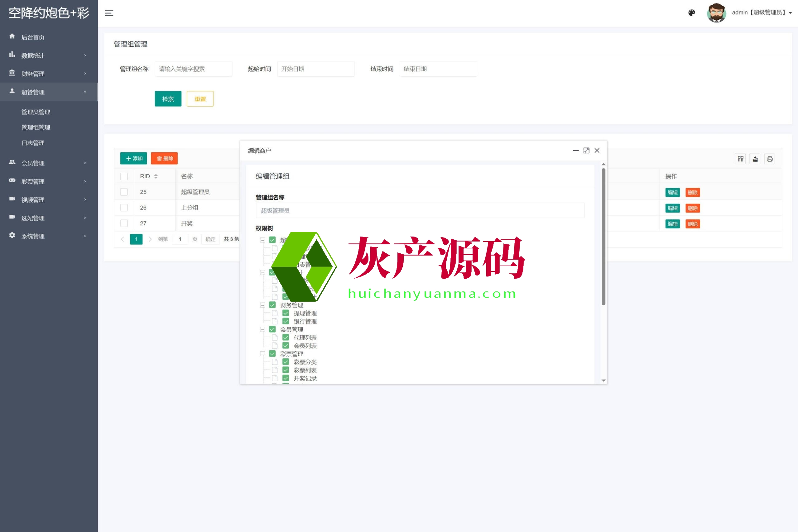Click the 开始日期 start date field

tap(315, 69)
